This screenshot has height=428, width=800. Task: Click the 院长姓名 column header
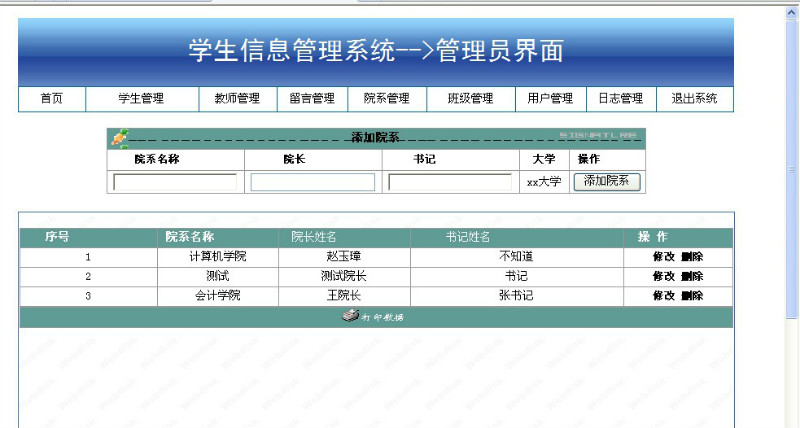pos(314,237)
